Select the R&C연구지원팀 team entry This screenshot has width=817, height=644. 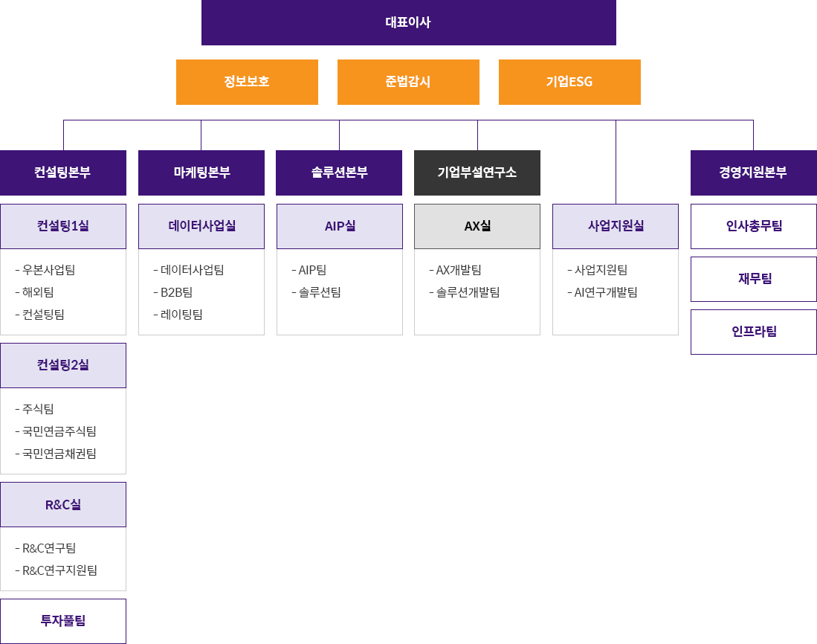click(x=59, y=570)
